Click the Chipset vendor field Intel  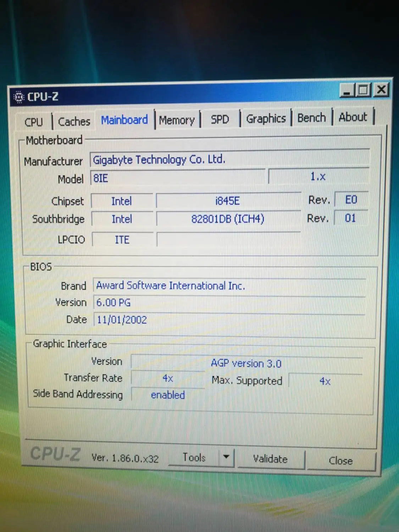tap(122, 201)
